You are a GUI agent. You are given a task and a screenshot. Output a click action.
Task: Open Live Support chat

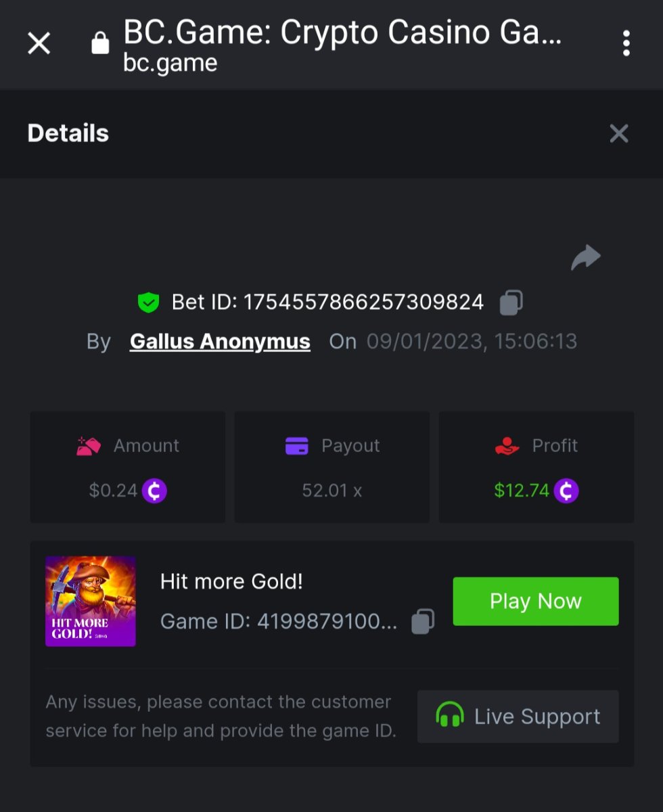point(518,717)
